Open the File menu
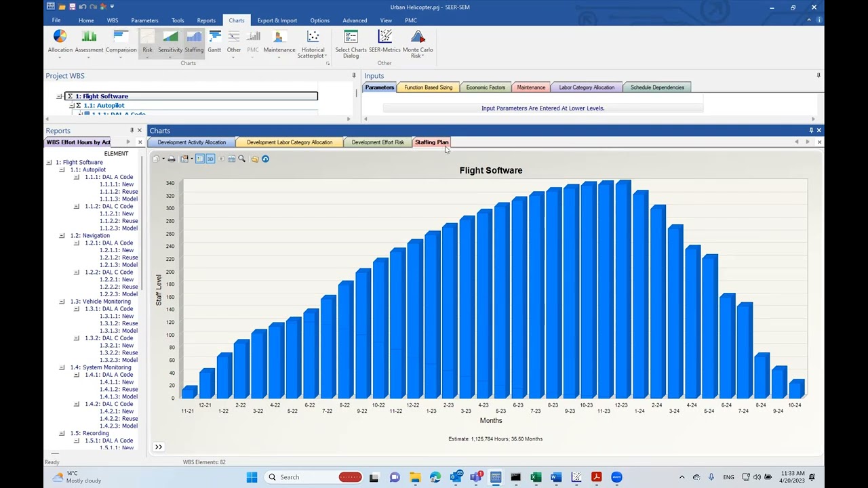868x488 pixels. tap(56, 20)
